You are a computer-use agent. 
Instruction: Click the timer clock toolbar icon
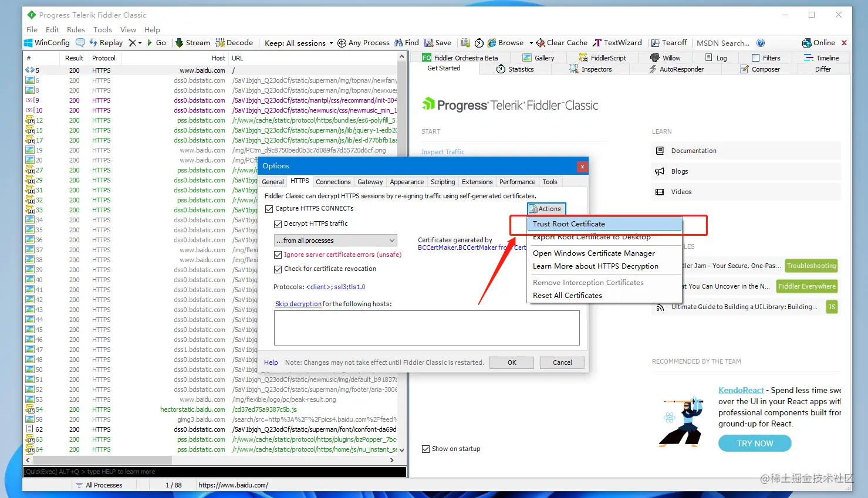click(479, 43)
